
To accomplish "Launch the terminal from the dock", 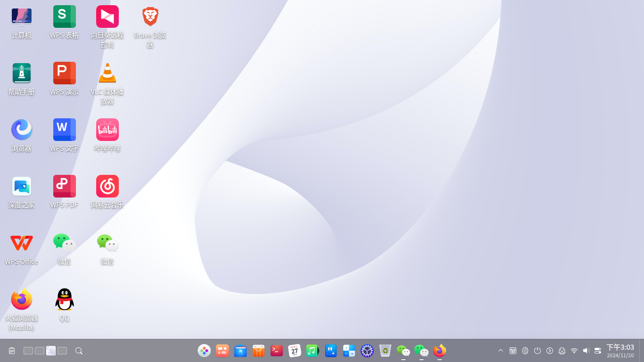I will 277,351.
